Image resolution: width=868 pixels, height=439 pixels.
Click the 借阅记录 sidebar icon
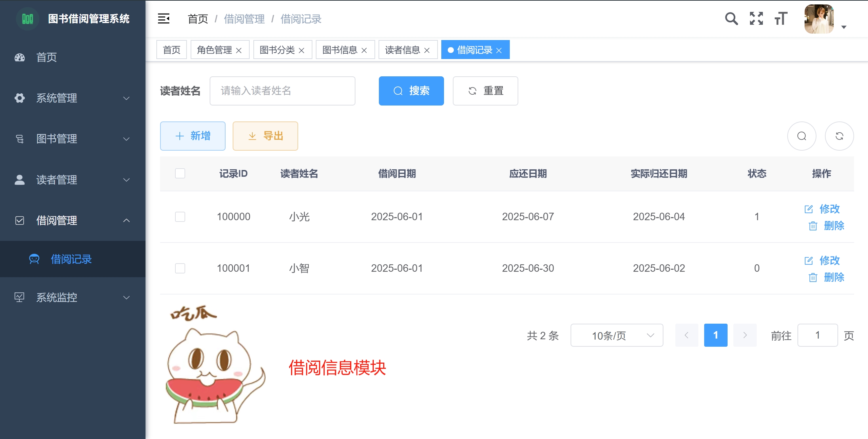coord(34,259)
